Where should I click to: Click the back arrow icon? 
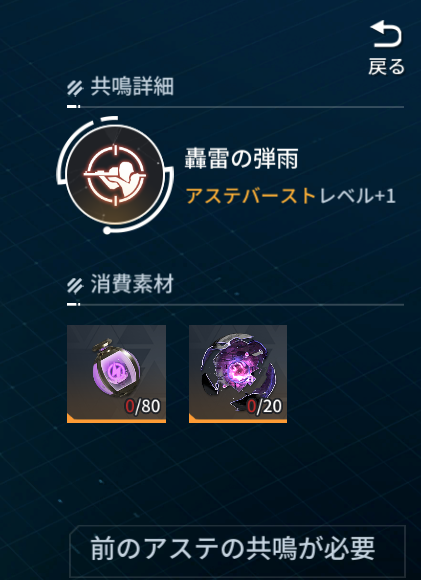386,34
